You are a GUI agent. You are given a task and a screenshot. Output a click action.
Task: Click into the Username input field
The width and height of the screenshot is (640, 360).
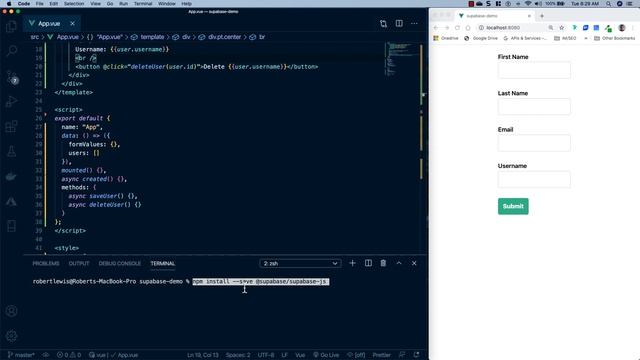point(534,179)
